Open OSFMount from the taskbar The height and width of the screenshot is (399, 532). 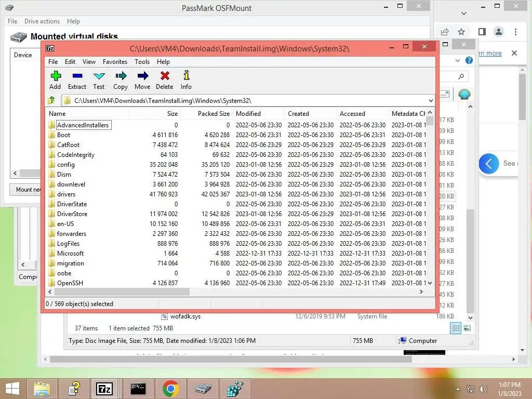pos(203,389)
